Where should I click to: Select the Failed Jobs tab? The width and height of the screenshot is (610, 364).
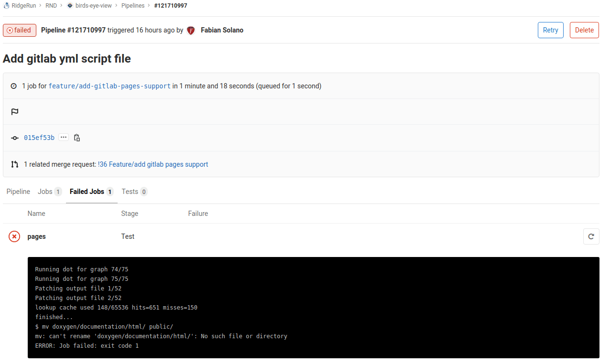[87, 192]
